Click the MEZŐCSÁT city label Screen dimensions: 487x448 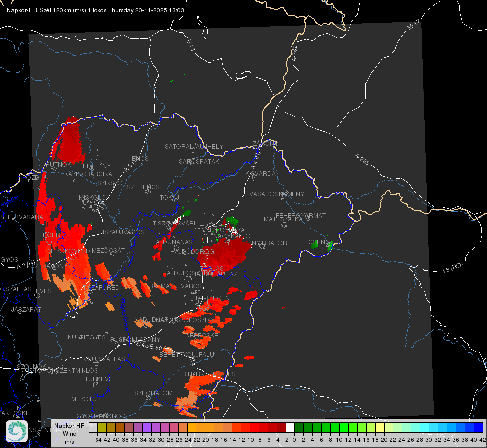pyautogui.click(x=108, y=250)
